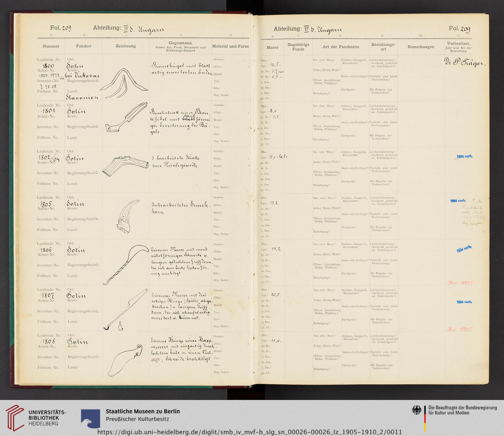Click length value '8,0' for entry 1801

pyautogui.click(x=273, y=111)
